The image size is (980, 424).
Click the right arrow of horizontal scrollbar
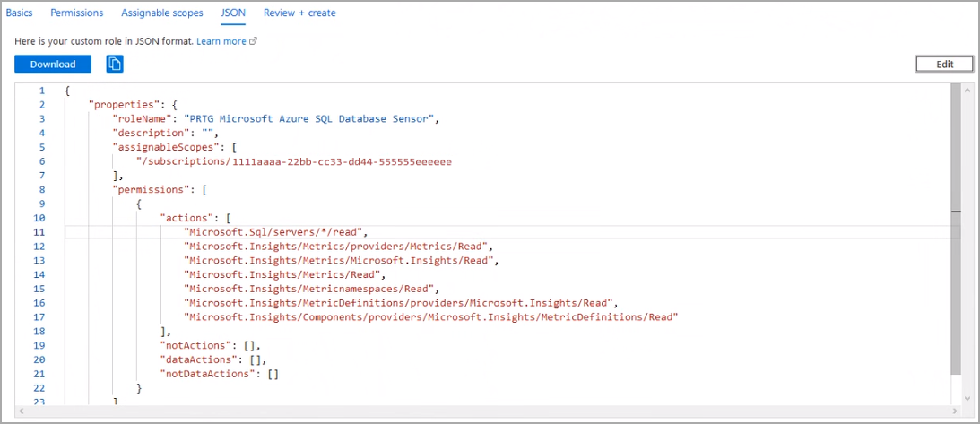[x=954, y=411]
